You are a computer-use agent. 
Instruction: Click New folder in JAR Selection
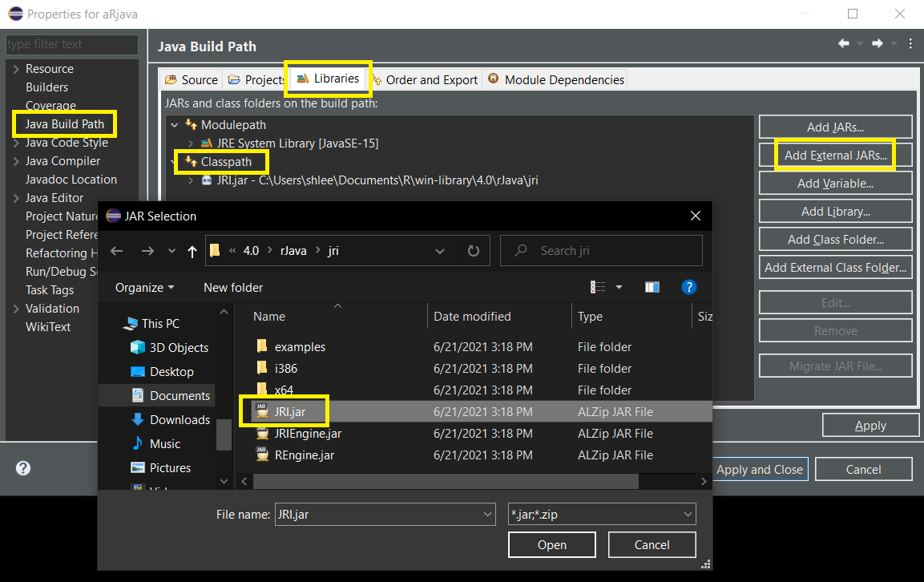233,288
